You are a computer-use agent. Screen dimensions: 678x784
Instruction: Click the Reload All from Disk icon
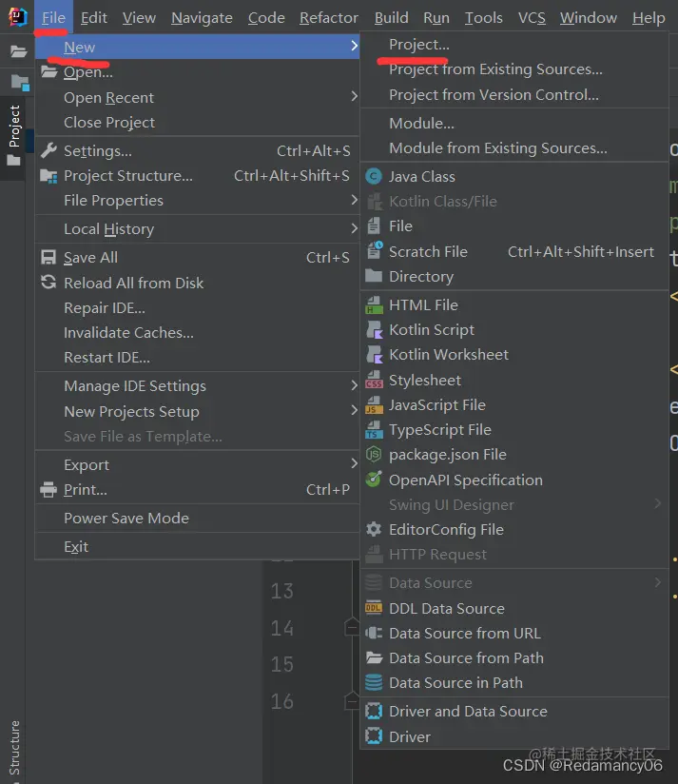point(48,283)
